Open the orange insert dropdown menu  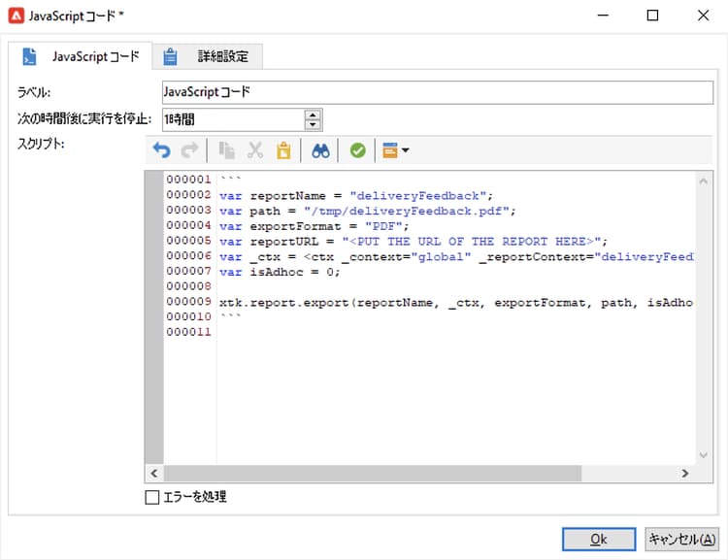[395, 150]
